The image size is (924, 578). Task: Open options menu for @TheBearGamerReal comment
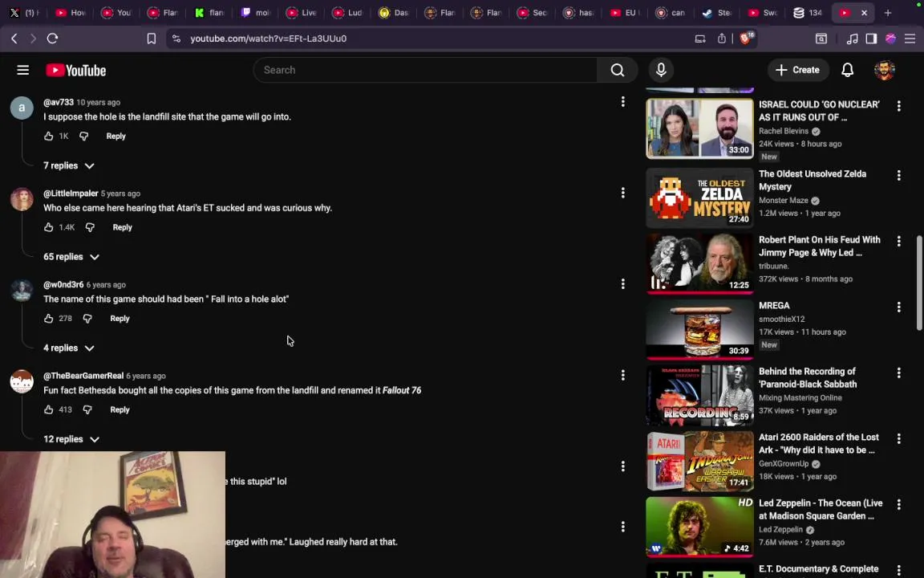[x=623, y=375]
